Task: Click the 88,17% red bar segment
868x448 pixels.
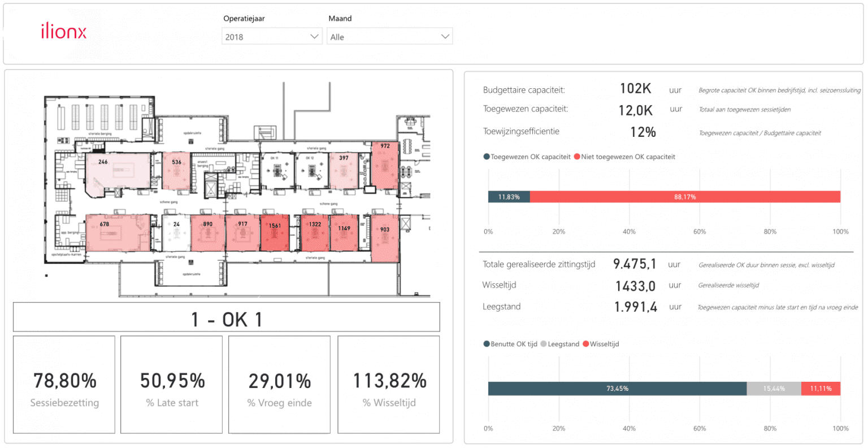Action: (x=685, y=197)
